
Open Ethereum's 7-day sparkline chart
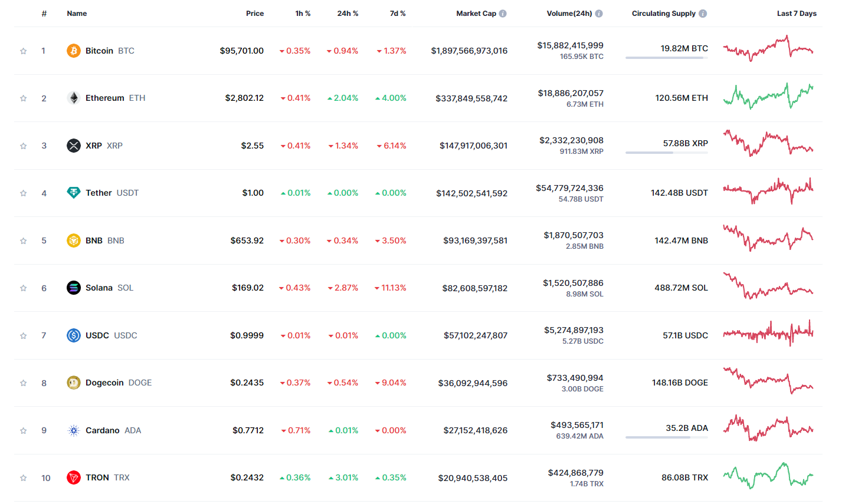pos(768,96)
